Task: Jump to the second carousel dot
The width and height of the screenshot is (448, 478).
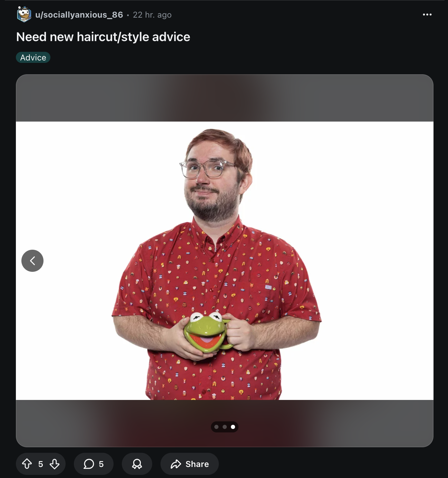Action: 225,427
